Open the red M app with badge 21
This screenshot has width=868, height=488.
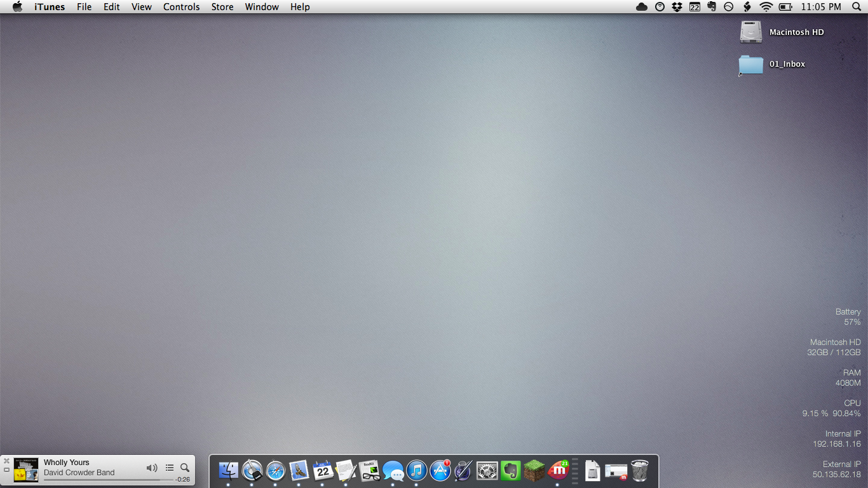pos(558,471)
